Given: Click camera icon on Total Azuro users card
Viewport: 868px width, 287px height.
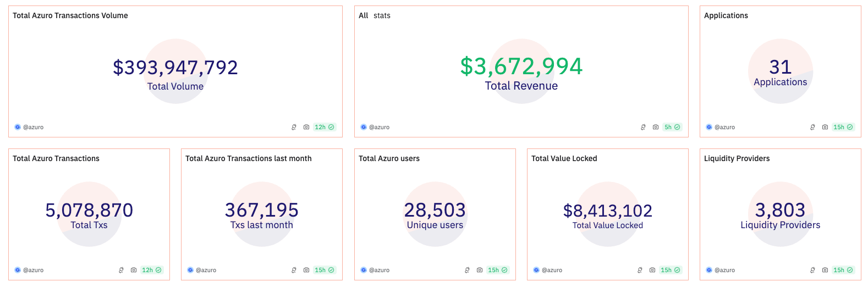Looking at the screenshot, I should [480, 270].
